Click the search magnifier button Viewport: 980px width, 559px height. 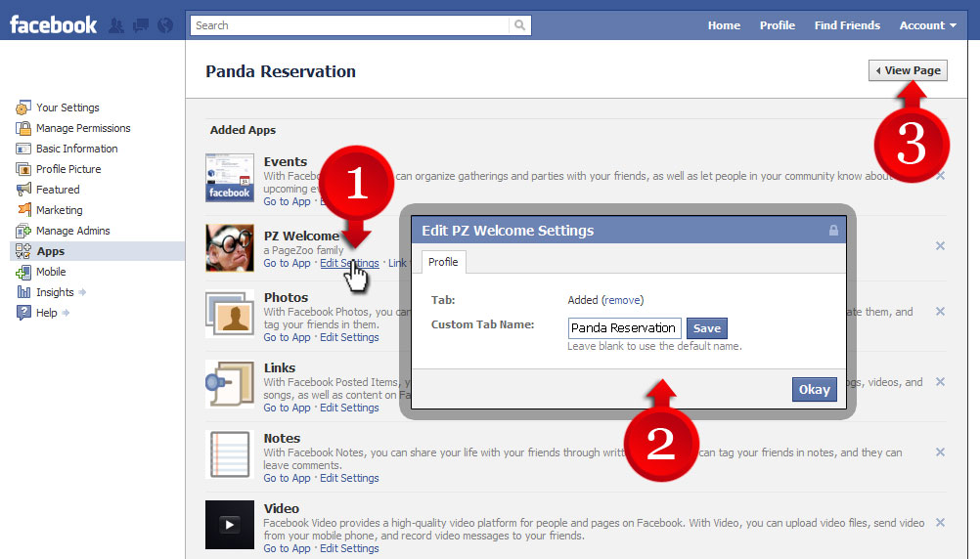pos(520,25)
